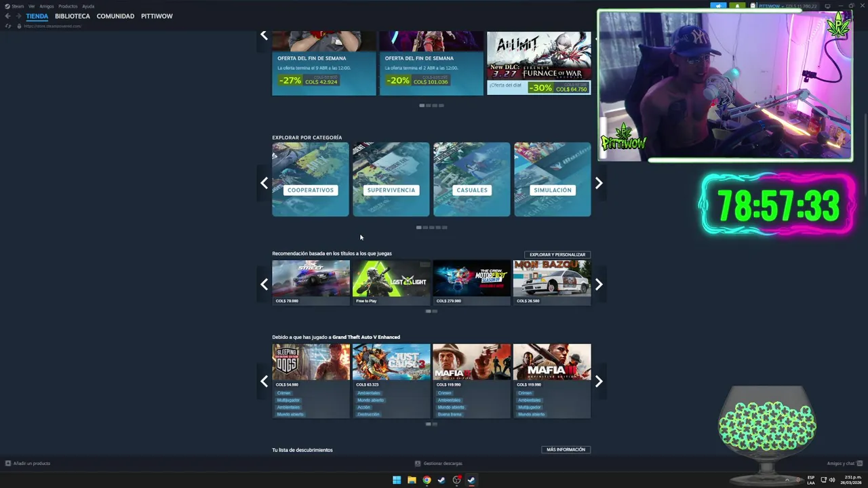Open Gestionar descargas

439,464
